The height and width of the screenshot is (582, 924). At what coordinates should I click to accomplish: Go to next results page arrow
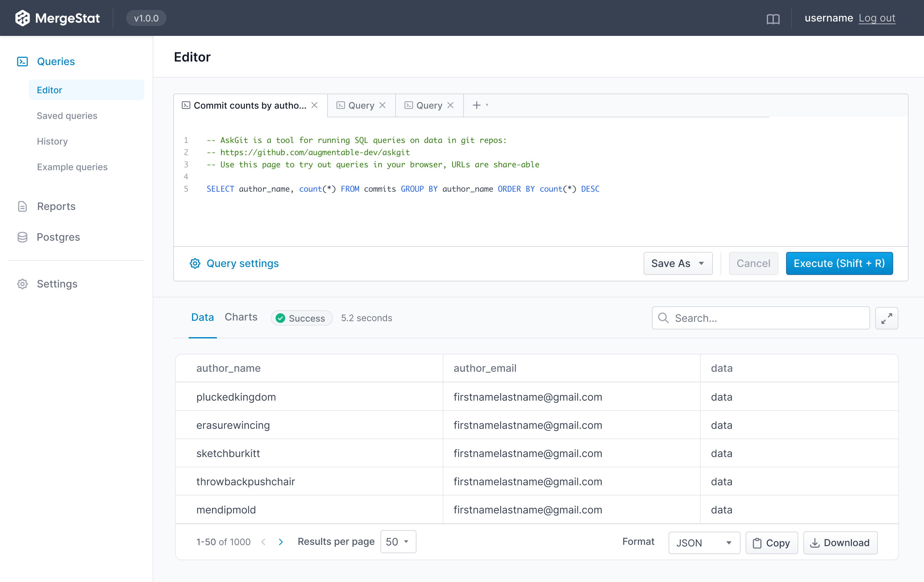(x=281, y=542)
